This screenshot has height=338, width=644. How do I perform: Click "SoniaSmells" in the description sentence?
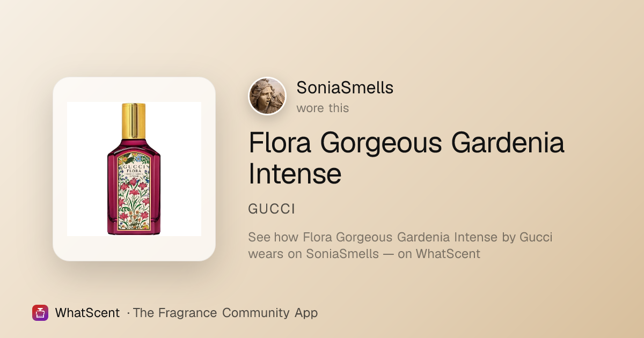(342, 254)
